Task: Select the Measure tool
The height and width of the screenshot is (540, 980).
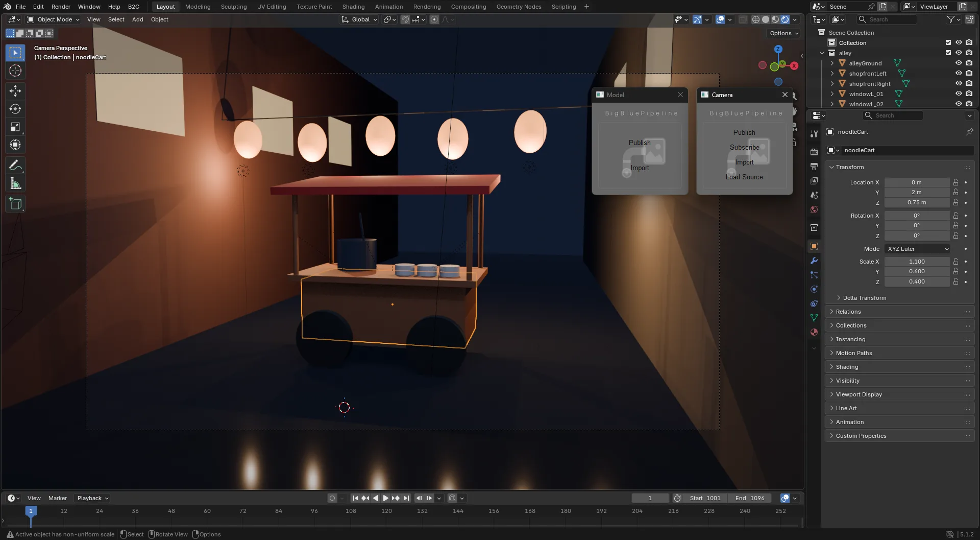Action: 15,183
